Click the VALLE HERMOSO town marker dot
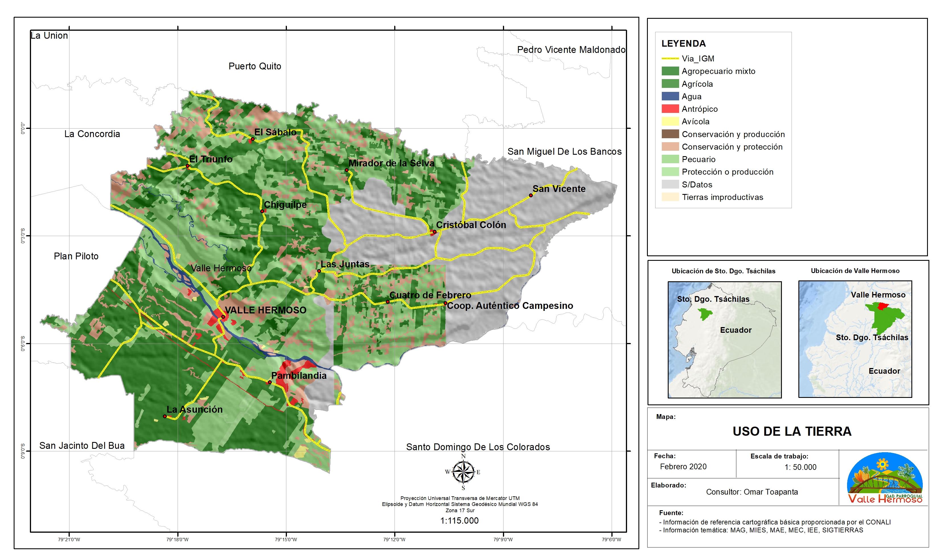Viewport: 941px width, 560px height. (x=223, y=317)
